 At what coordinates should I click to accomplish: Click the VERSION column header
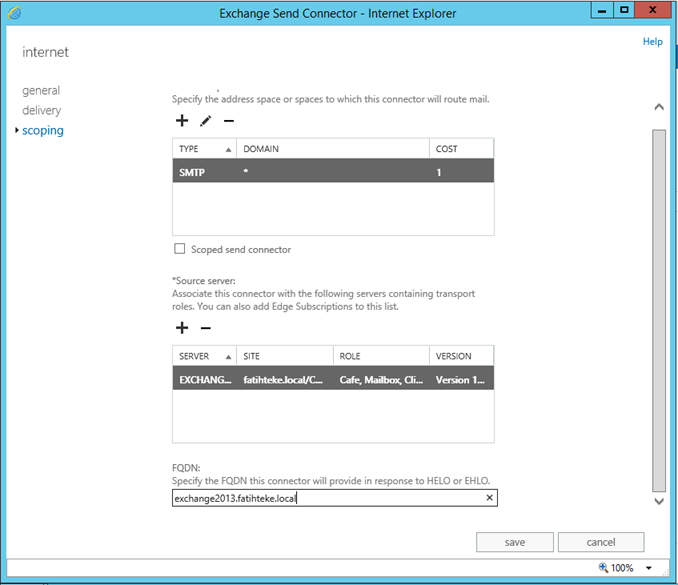tap(461, 356)
